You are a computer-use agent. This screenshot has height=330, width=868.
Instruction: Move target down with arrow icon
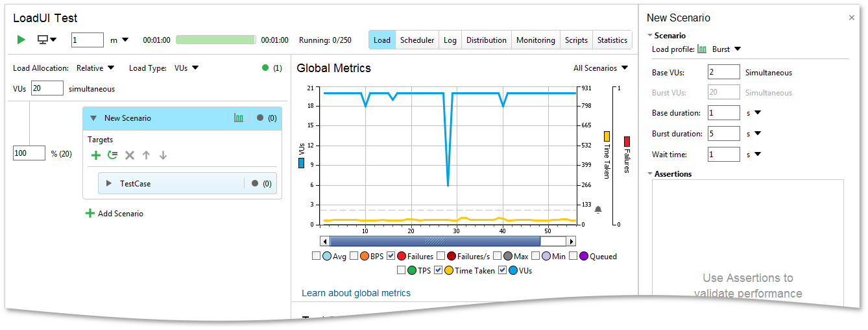point(163,155)
